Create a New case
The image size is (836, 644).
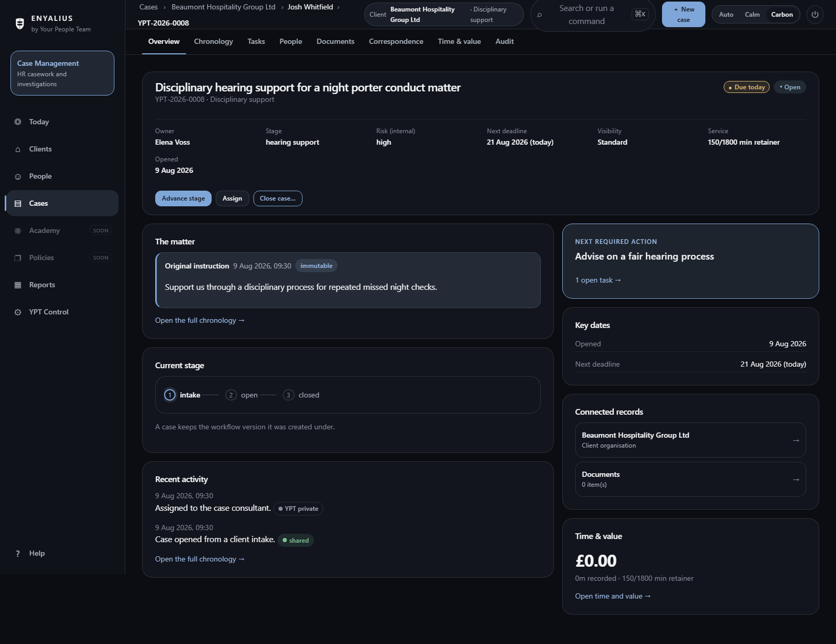click(x=683, y=15)
